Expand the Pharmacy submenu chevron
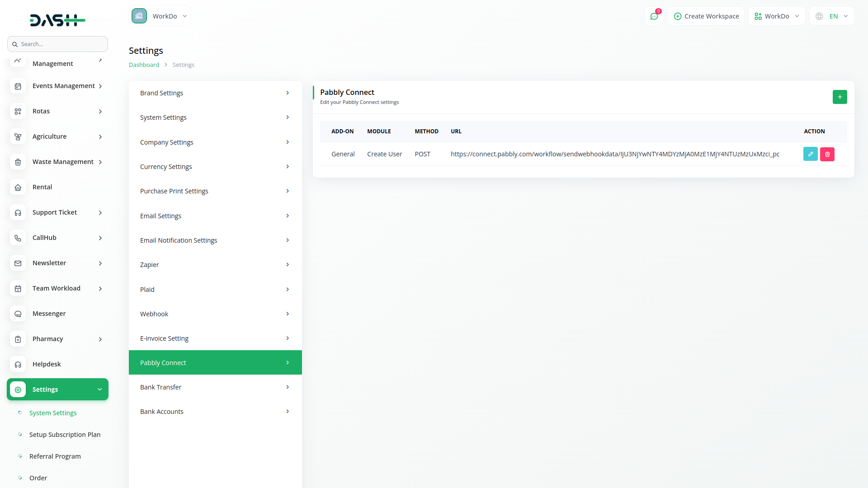The width and height of the screenshot is (868, 488). [100, 339]
